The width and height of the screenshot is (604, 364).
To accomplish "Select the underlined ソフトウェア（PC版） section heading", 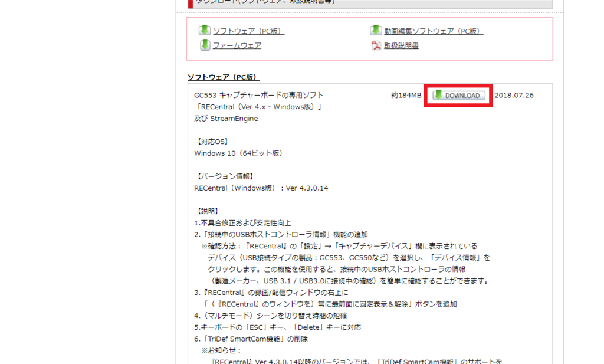I will tap(224, 76).
